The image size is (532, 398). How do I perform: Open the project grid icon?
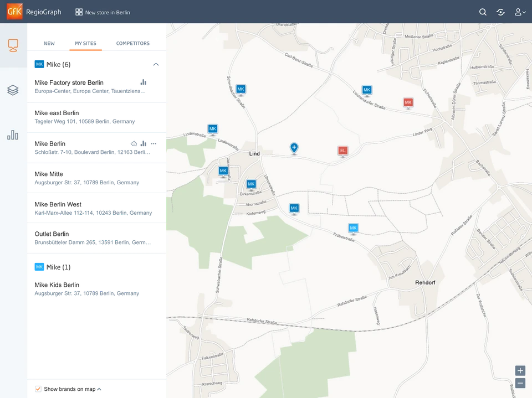79,12
